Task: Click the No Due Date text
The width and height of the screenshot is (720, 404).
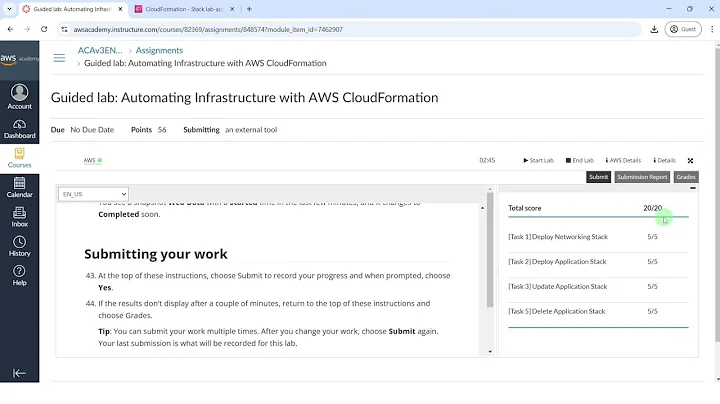Action: click(x=92, y=129)
